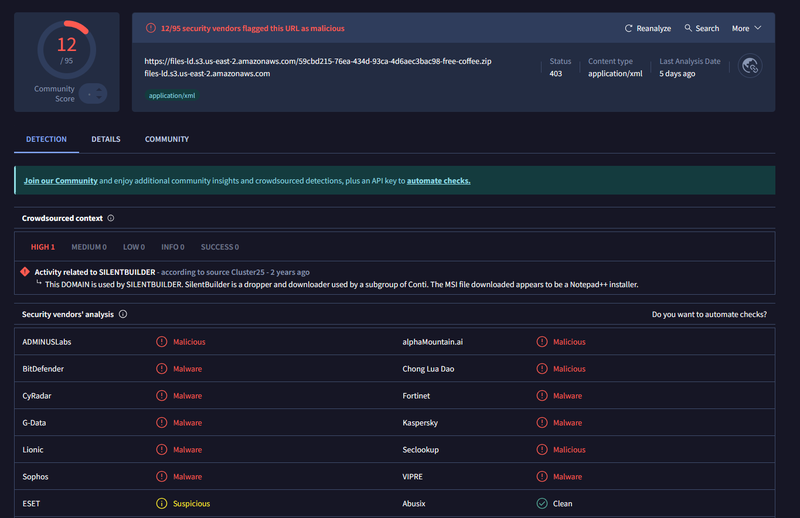Click the ESET Suspicious verdict text
This screenshot has height=518, width=800.
(191, 504)
